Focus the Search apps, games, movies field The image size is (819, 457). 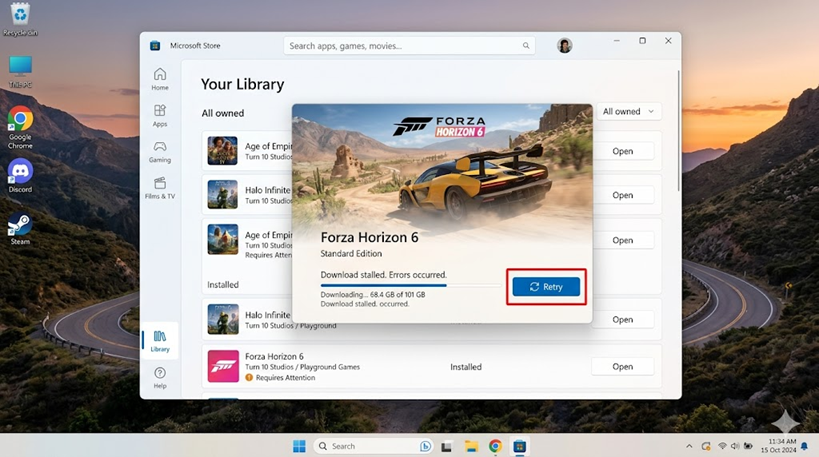409,45
